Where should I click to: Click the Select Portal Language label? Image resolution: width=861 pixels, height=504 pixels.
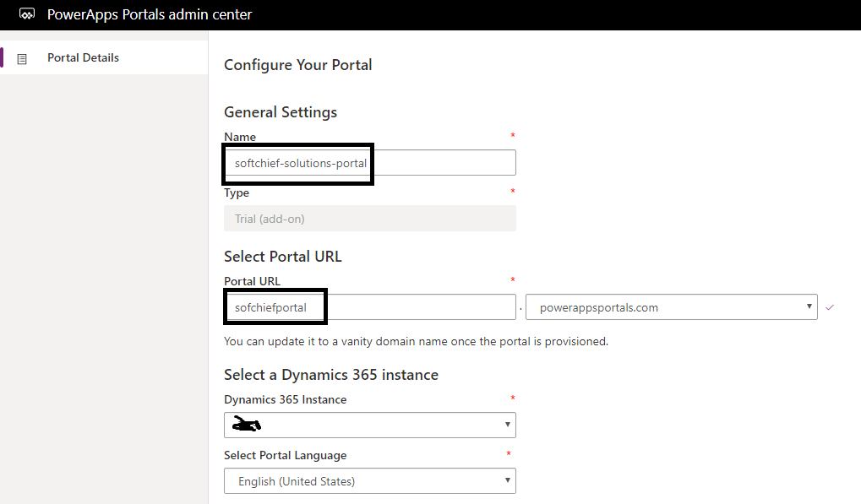285,455
